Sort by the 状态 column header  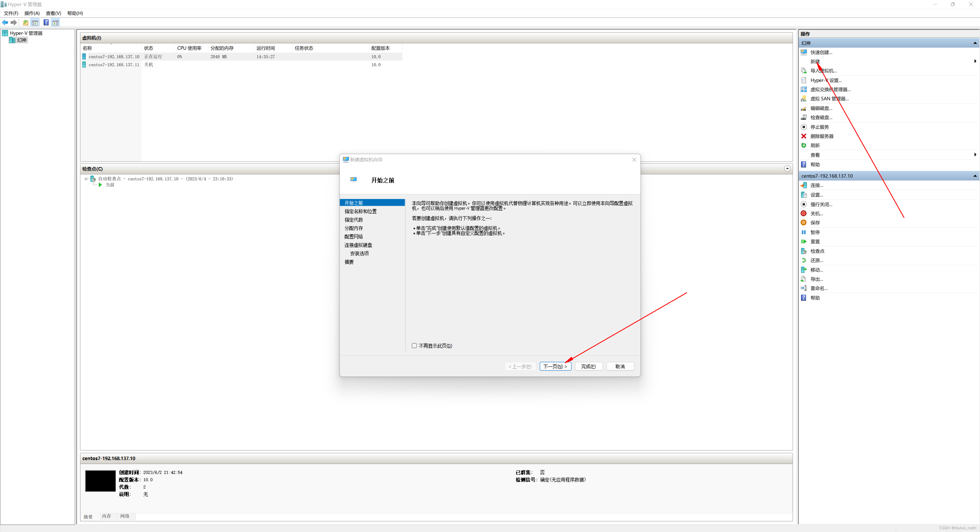coord(158,48)
